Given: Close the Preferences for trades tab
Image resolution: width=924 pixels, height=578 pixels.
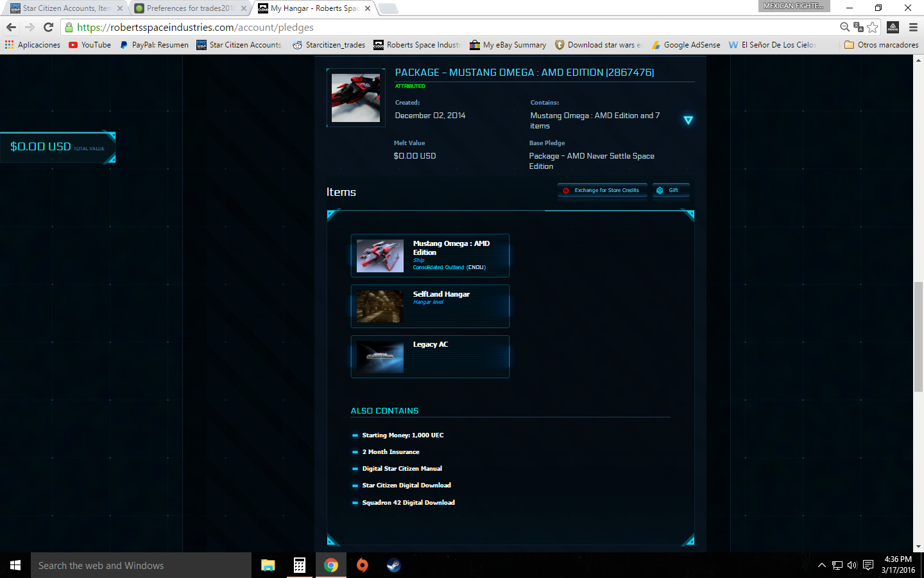Looking at the screenshot, I should 244,8.
